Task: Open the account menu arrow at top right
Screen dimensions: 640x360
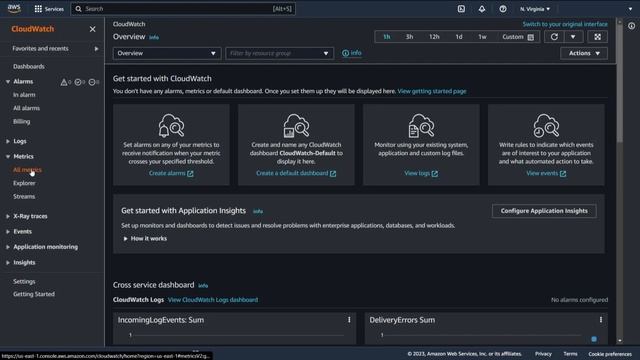Action: tap(630, 9)
